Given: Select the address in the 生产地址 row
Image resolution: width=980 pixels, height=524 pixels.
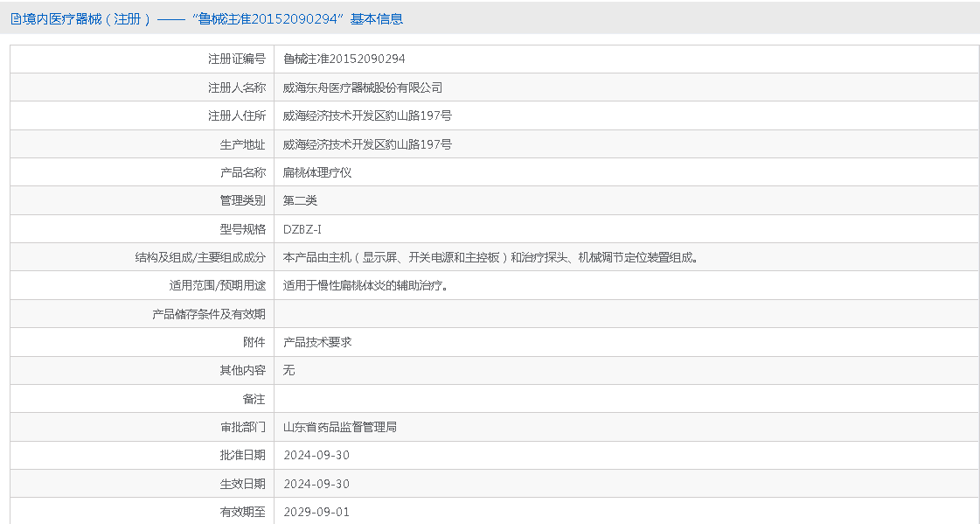Looking at the screenshot, I should coord(367,144).
